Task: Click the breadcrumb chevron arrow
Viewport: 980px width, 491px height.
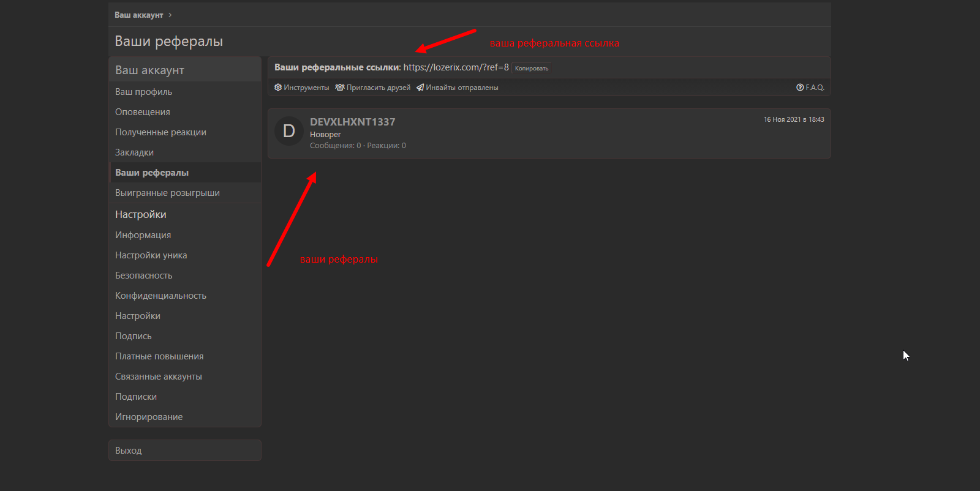Action: [x=170, y=15]
